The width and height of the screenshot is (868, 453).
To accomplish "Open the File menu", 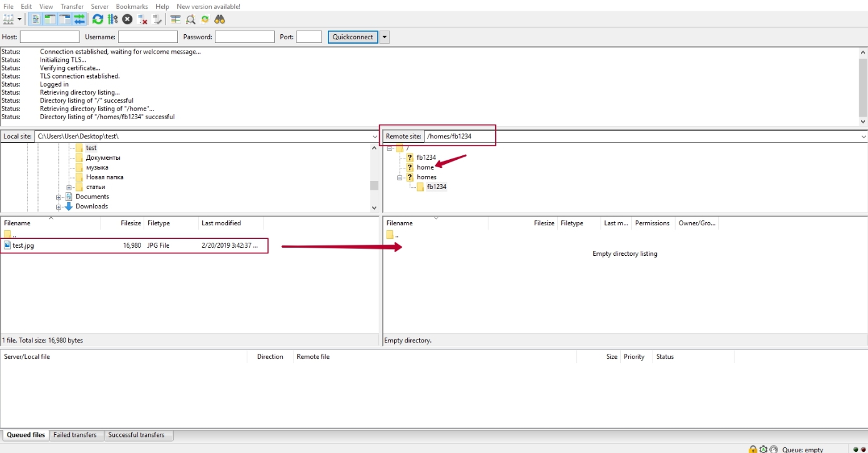I will [x=9, y=6].
